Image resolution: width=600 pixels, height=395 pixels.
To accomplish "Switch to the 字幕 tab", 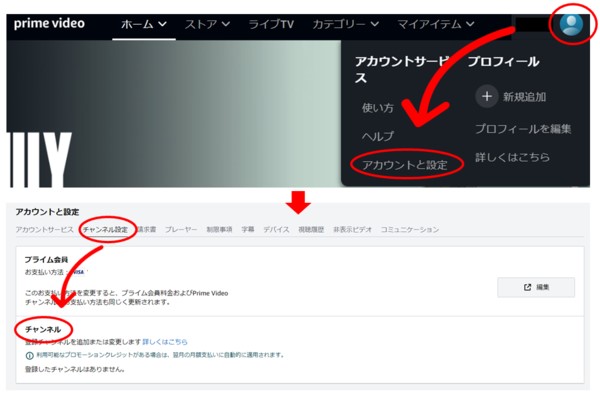I will [248, 229].
